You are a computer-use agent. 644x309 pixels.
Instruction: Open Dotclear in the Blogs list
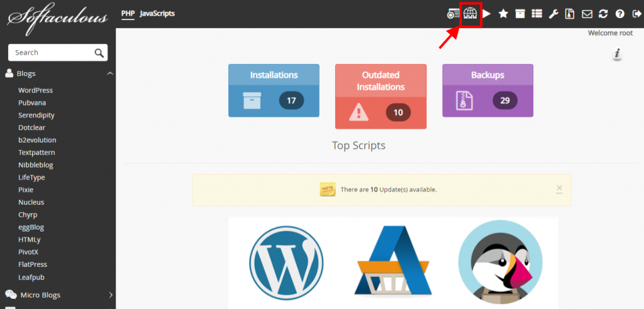click(x=31, y=127)
